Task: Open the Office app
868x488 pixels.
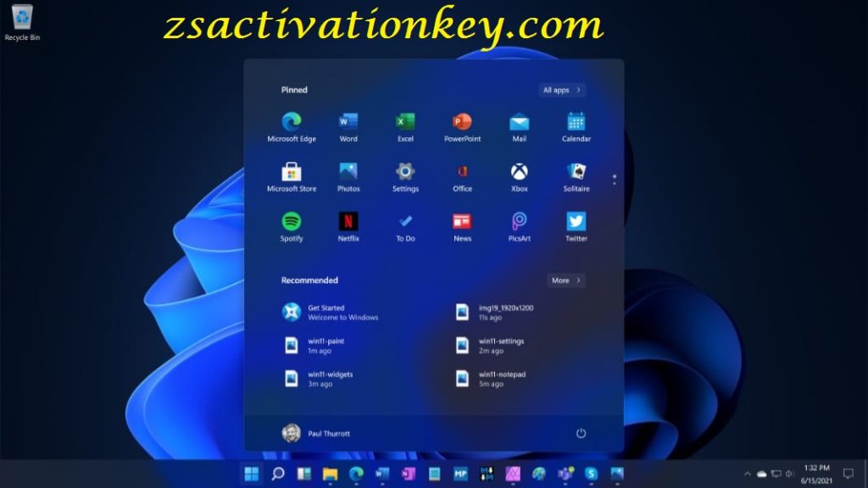Action: 462,177
